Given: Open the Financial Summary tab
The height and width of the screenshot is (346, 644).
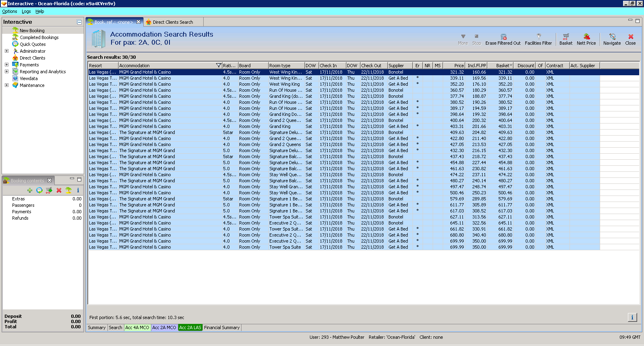Looking at the screenshot, I should 222,327.
